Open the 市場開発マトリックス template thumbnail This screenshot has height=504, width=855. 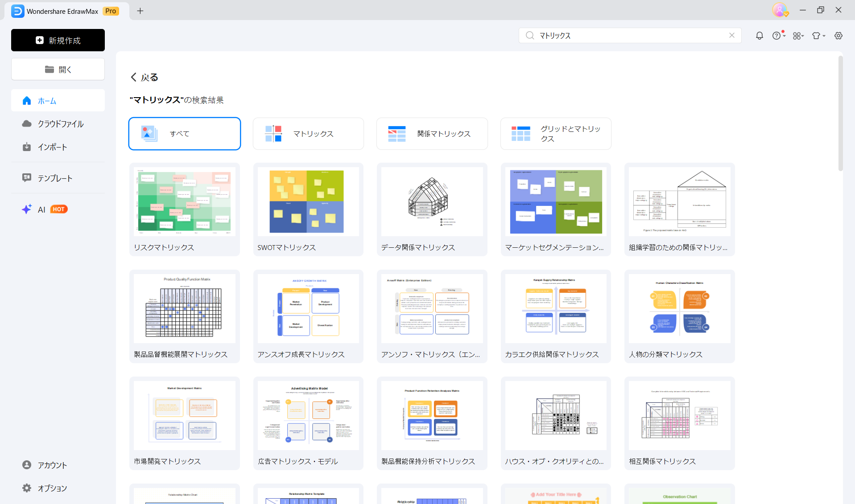[184, 416]
